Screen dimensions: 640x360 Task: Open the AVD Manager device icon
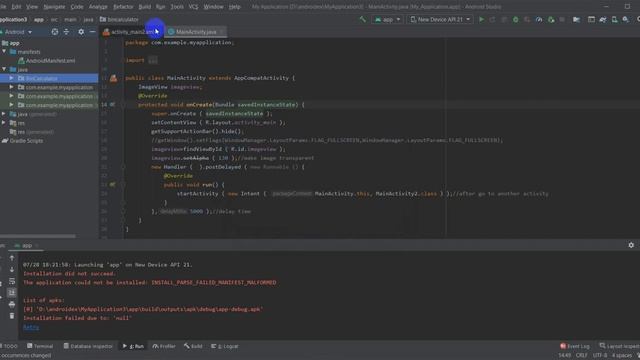[614, 19]
